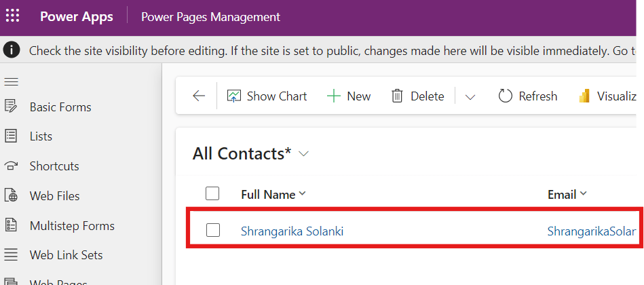Click the info icon in notification bar
The image size is (644, 285).
tap(12, 50)
